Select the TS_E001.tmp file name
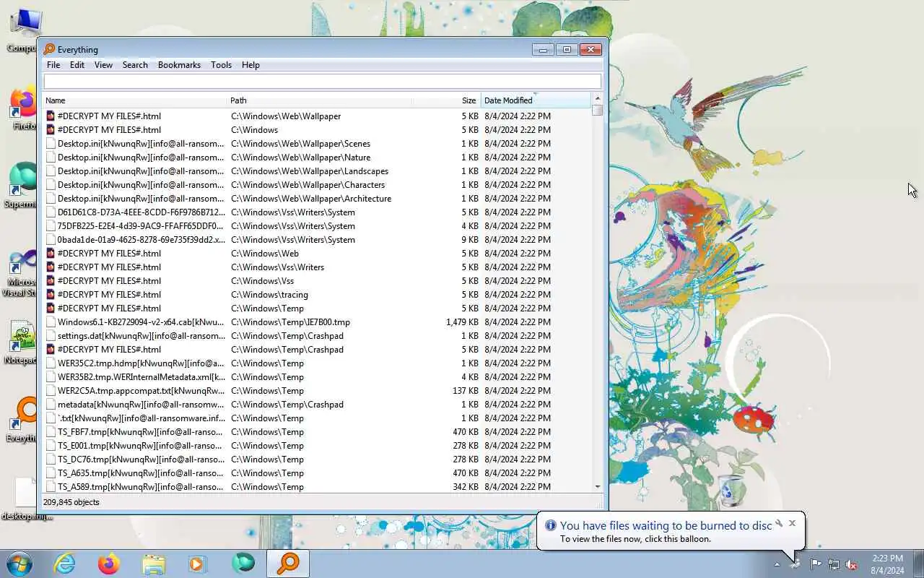Screen dimensions: 924x578 (140, 445)
